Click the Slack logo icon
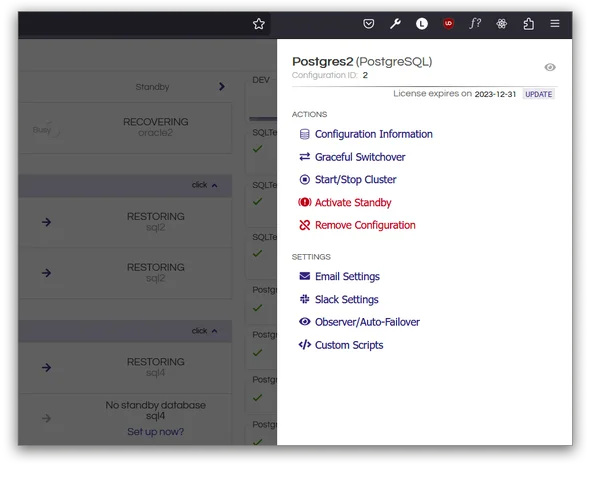 point(305,299)
